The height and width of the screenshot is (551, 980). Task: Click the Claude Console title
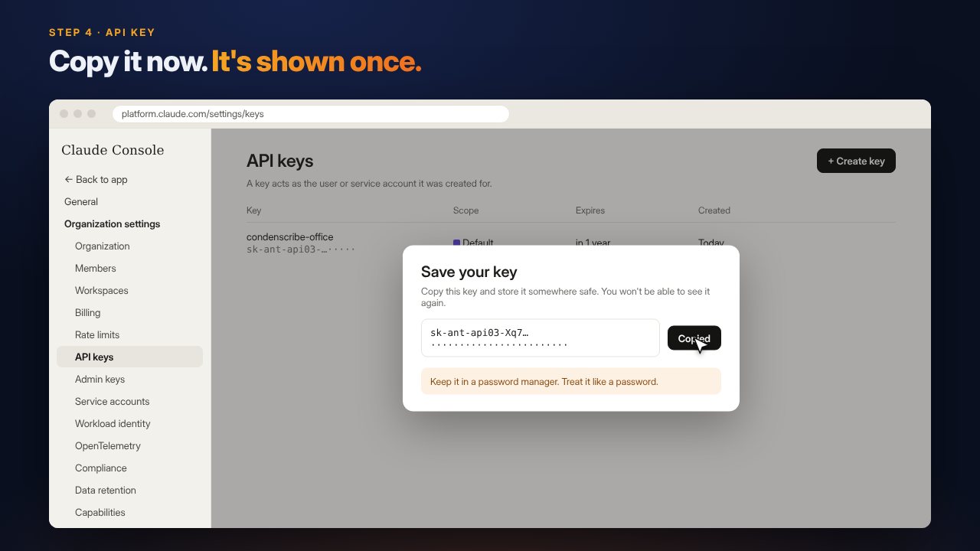point(113,150)
